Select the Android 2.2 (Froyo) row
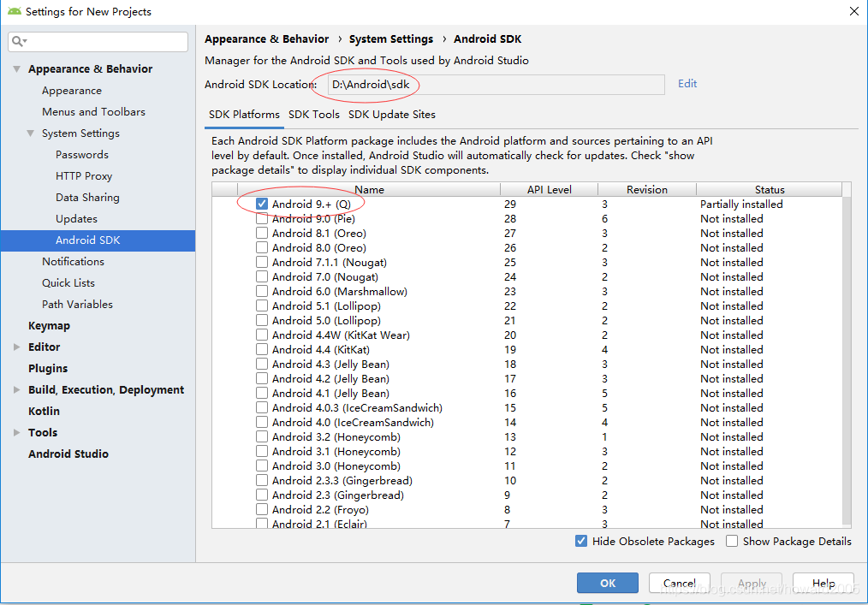This screenshot has height=605, width=868. pos(526,509)
